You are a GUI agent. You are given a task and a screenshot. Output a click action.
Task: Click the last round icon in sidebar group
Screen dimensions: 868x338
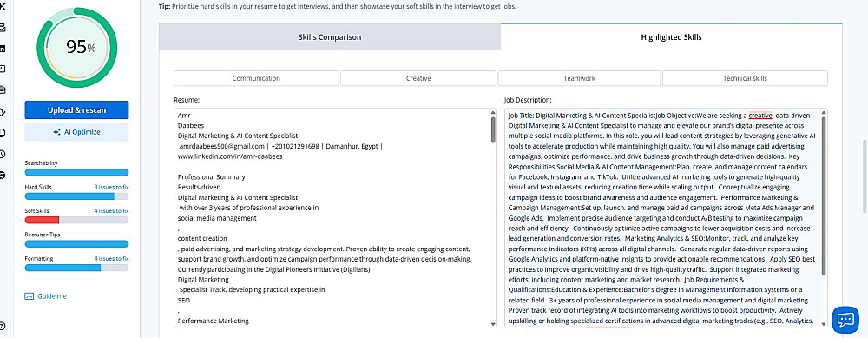3,176
